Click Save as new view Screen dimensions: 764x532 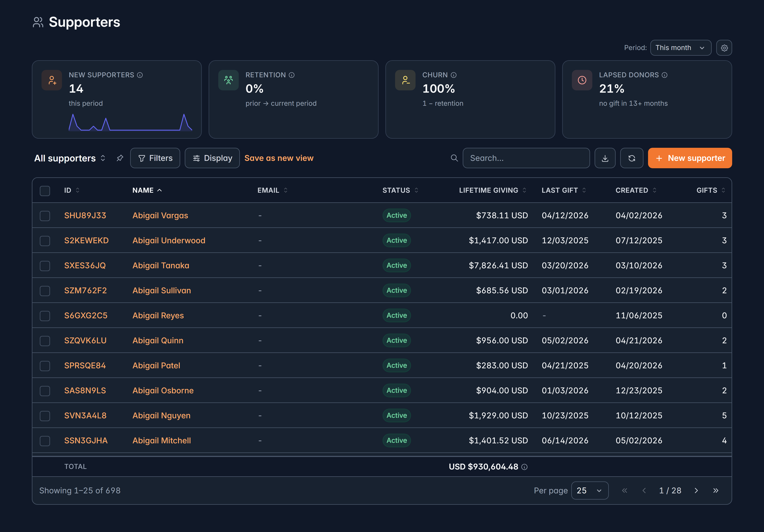(x=279, y=158)
